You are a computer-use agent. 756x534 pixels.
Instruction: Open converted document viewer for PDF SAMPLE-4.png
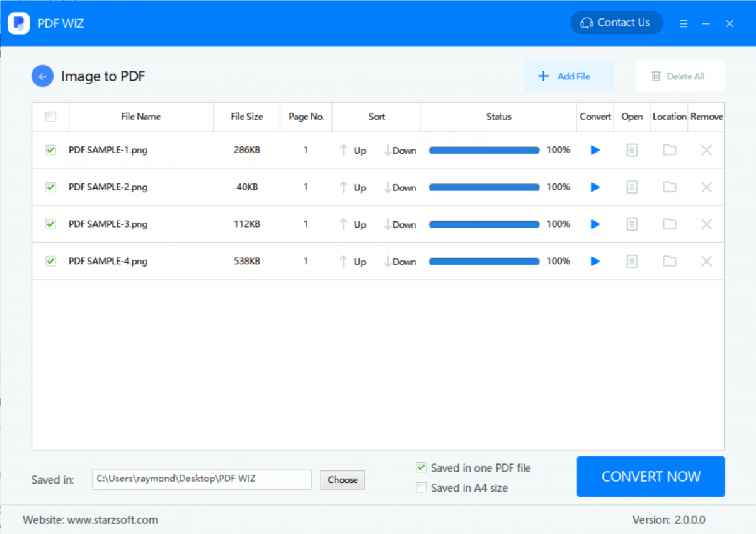[632, 261]
